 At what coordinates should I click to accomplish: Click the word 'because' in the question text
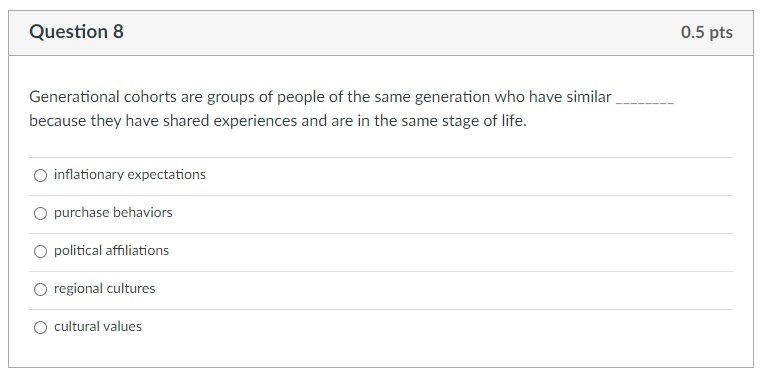point(58,120)
